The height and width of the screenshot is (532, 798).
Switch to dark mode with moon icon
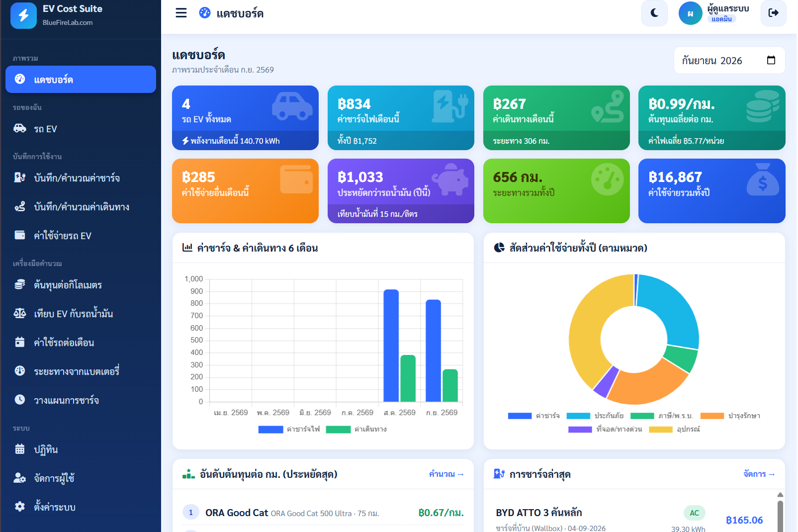click(654, 13)
